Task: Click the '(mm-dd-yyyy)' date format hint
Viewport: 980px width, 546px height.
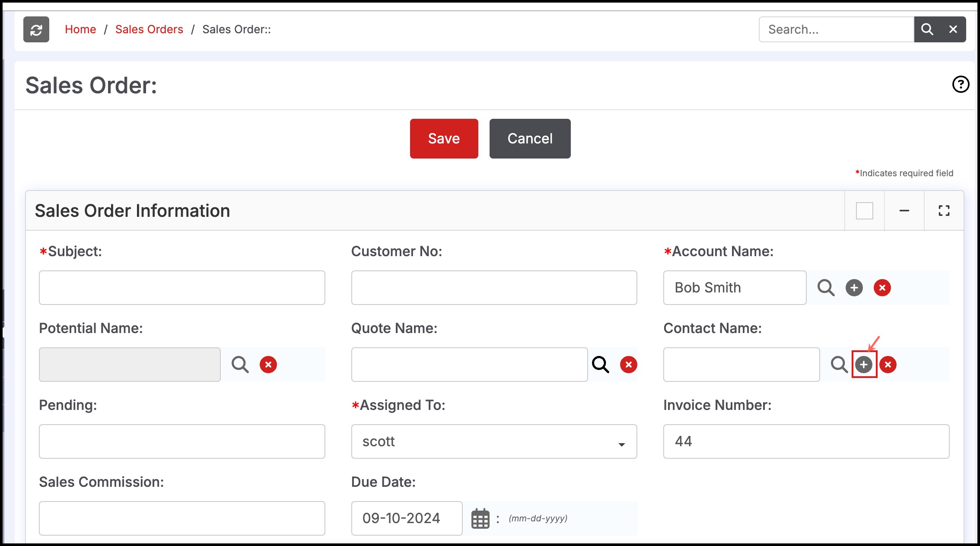Action: pos(538,518)
